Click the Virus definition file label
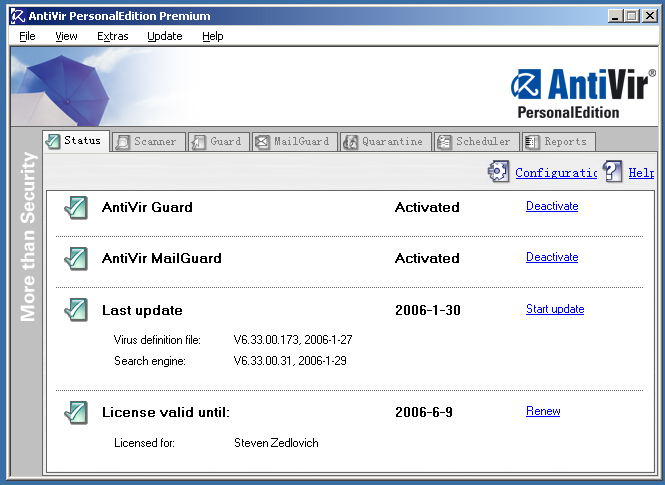Image resolution: width=665 pixels, height=485 pixels. tap(157, 340)
